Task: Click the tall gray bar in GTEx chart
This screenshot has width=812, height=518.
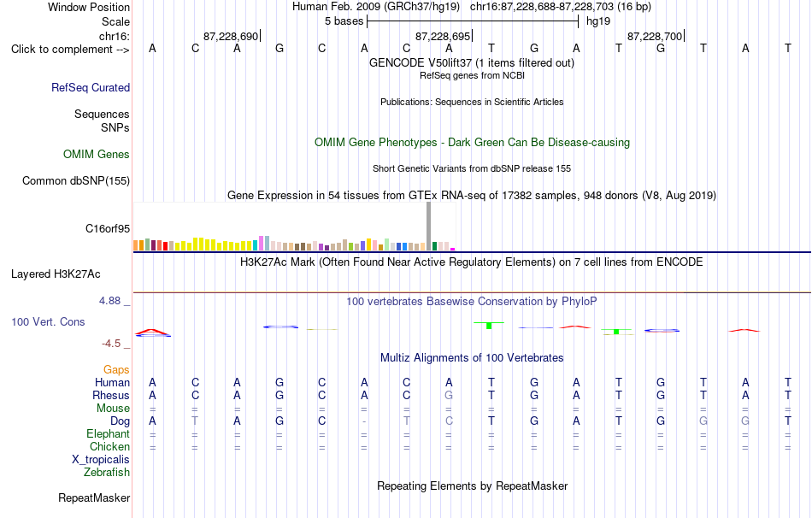Action: coord(428,227)
